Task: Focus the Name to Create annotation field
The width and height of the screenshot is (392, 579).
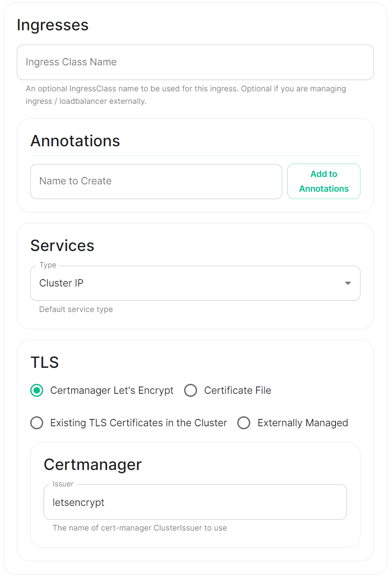Action: (x=156, y=181)
